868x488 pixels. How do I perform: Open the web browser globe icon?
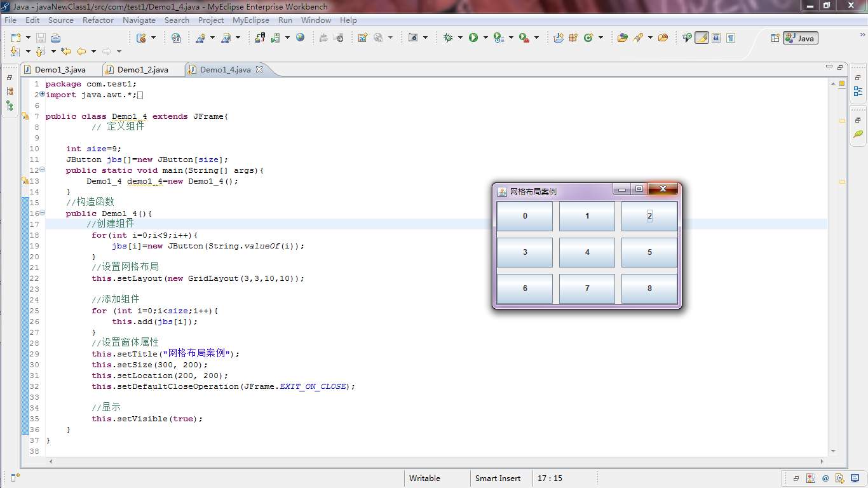300,37
